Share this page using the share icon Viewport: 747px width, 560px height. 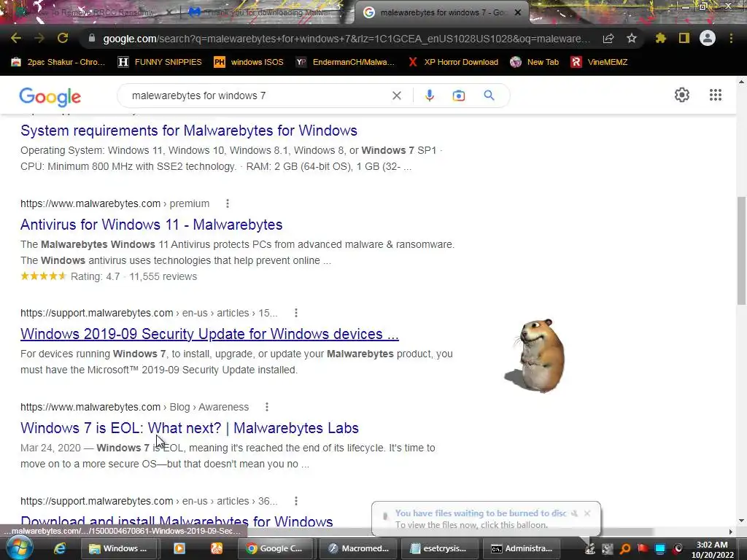(608, 39)
